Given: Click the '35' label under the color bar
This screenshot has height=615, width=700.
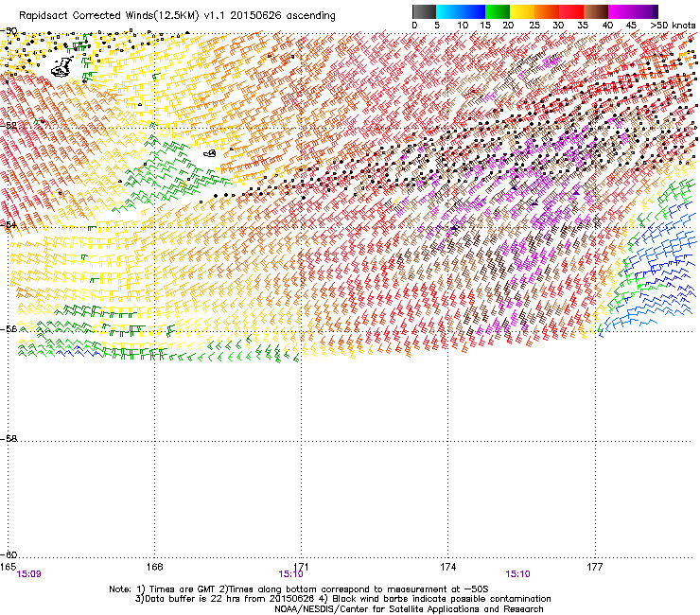Looking at the screenshot, I should pos(583,26).
